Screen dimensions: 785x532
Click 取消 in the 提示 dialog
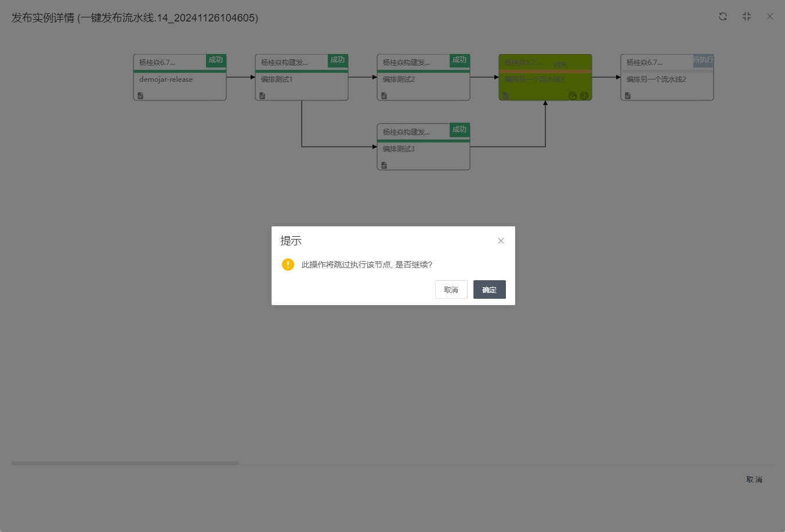coord(451,289)
